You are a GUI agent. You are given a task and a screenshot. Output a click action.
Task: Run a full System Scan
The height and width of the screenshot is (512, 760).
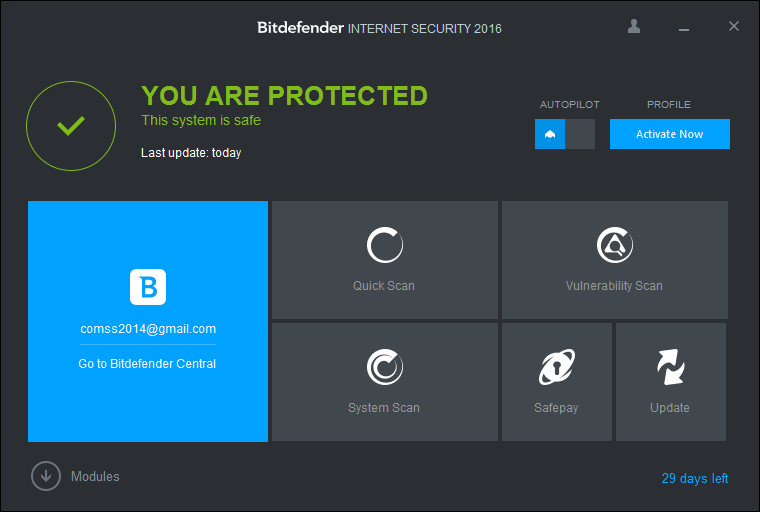384,382
